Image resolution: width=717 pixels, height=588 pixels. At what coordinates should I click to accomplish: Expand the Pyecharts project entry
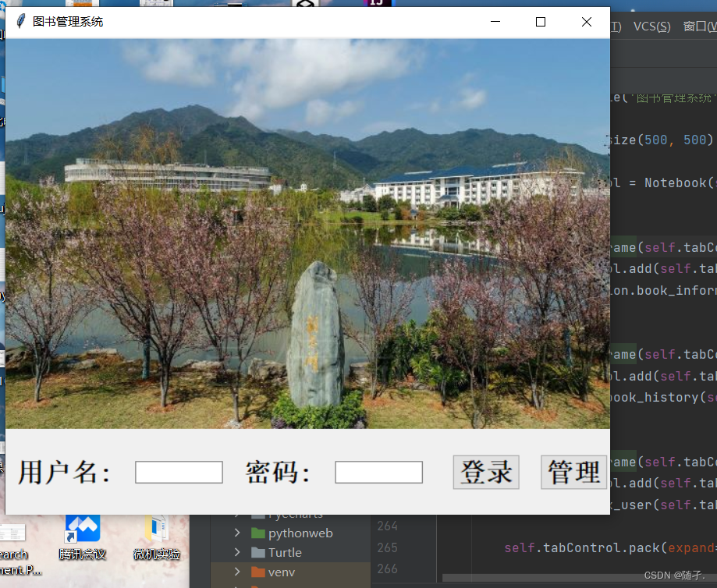[x=236, y=514]
